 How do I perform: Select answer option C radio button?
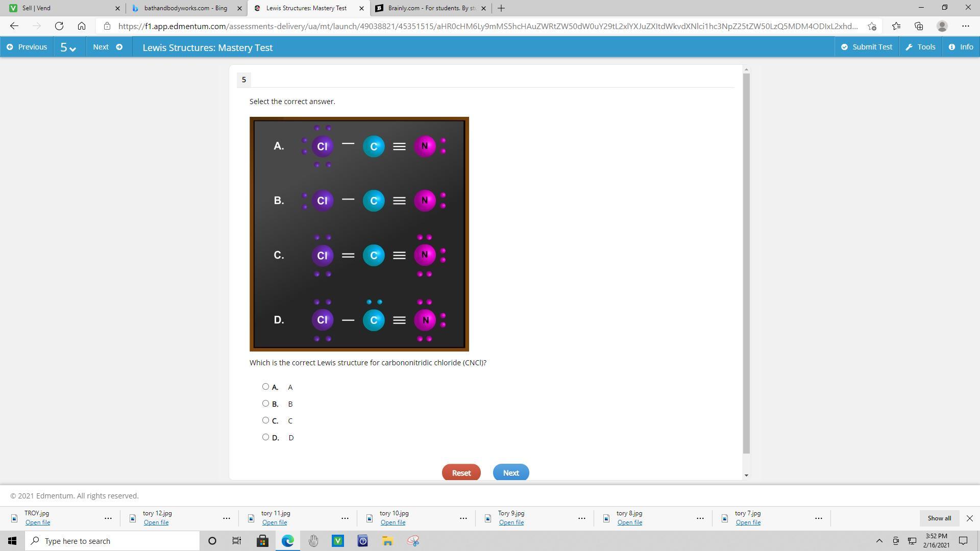[265, 420]
